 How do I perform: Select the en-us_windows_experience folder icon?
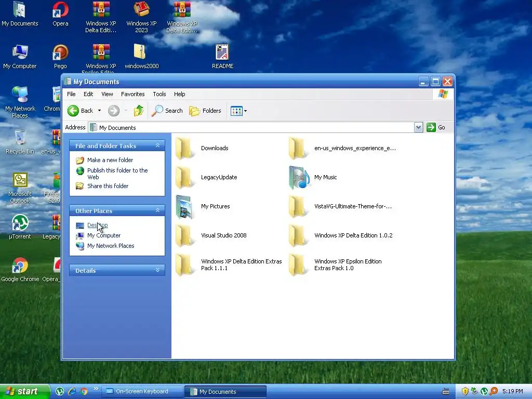pos(298,148)
